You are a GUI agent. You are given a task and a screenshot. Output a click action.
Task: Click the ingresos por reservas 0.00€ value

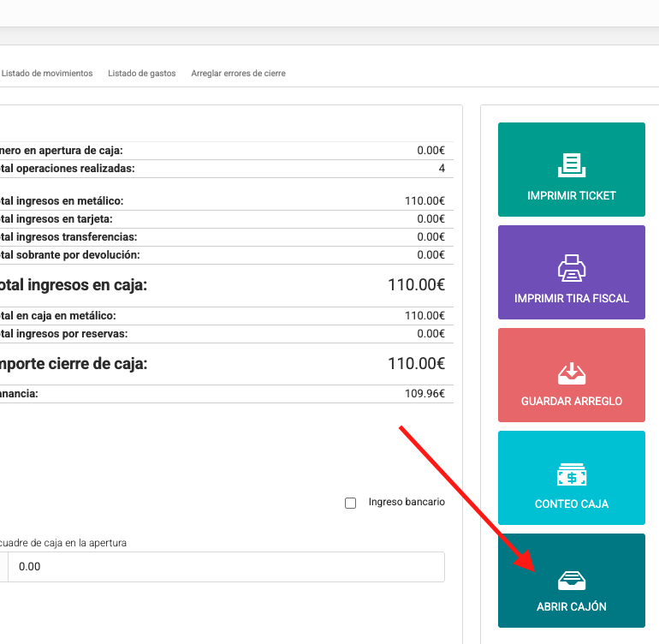[x=430, y=334]
